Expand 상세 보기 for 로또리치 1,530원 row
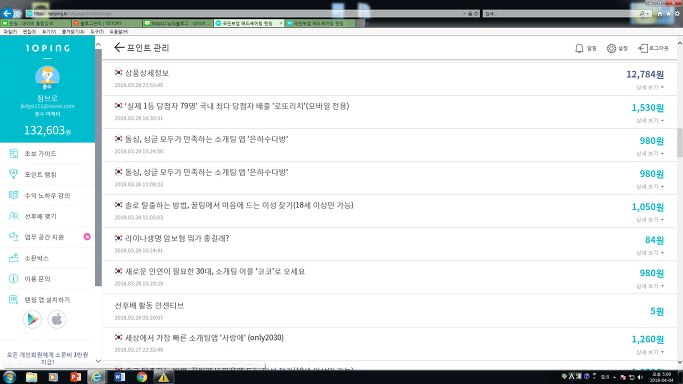The width and height of the screenshot is (683, 384). 650,121
